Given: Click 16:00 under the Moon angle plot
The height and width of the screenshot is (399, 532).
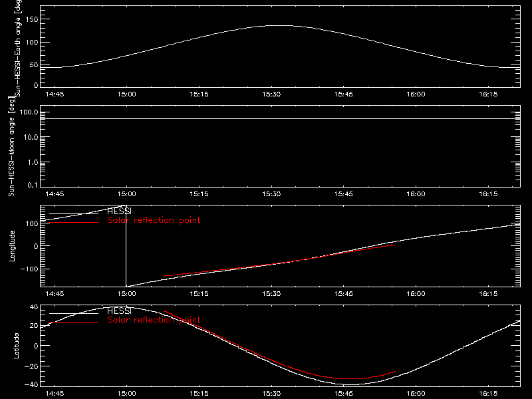Looking at the screenshot, I should 416,194.
